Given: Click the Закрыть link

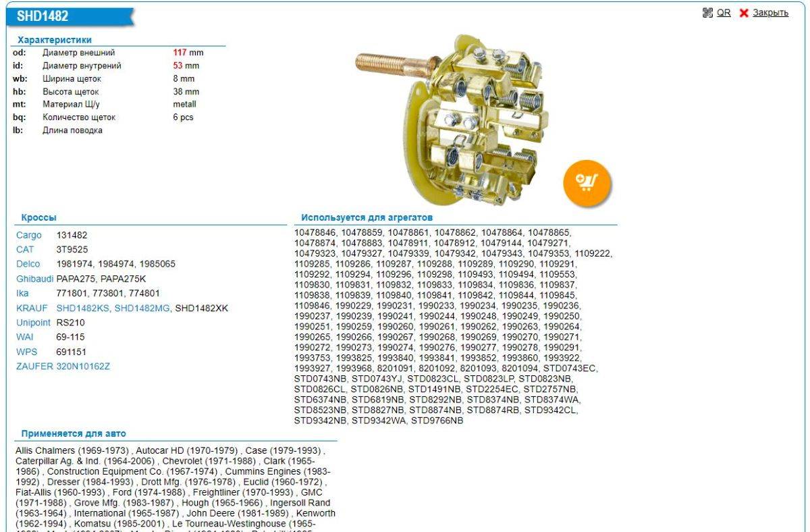Looking at the screenshot, I should point(770,13).
